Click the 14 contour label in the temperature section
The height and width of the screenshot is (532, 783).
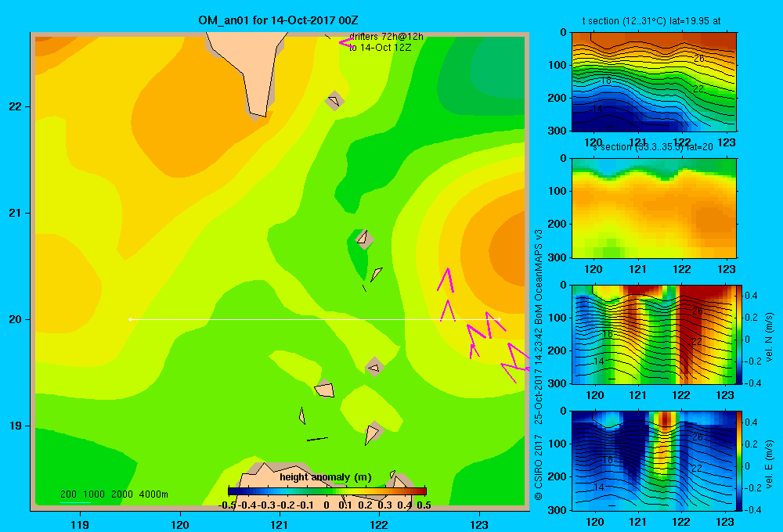(597, 108)
